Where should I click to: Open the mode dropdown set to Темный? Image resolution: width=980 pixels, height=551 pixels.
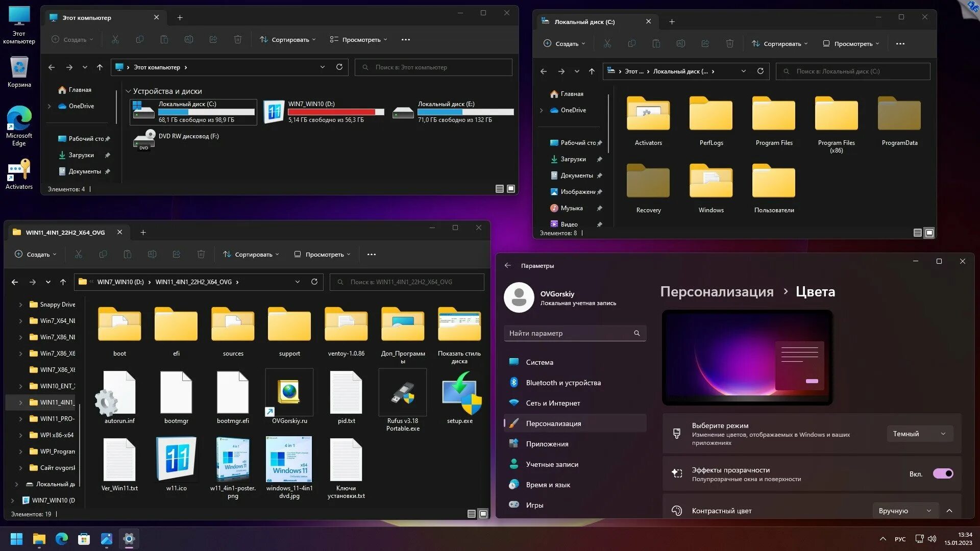coord(919,434)
